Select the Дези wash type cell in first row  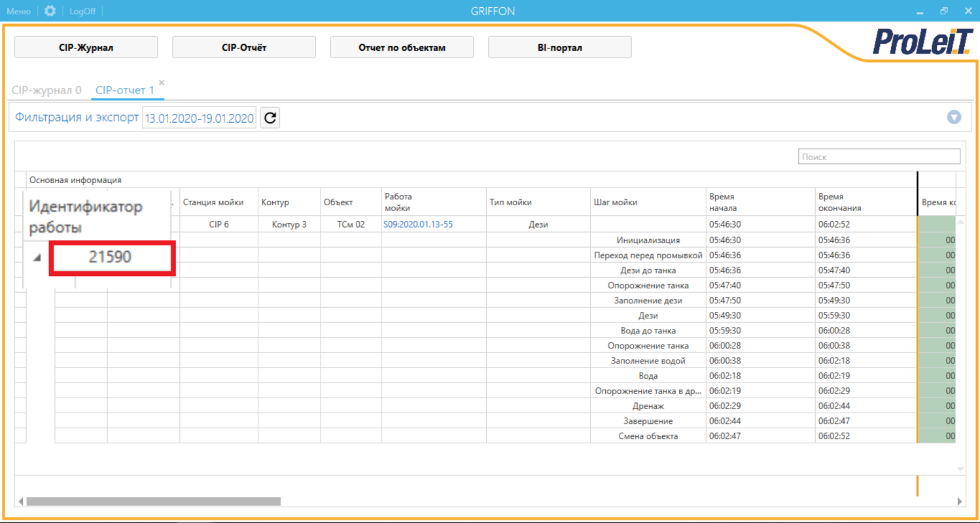pyautogui.click(x=538, y=224)
